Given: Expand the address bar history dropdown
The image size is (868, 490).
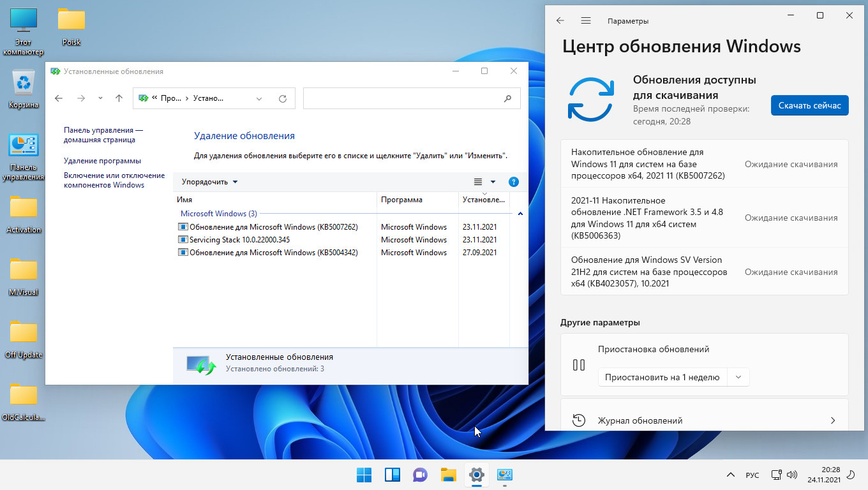Looking at the screenshot, I should point(259,98).
